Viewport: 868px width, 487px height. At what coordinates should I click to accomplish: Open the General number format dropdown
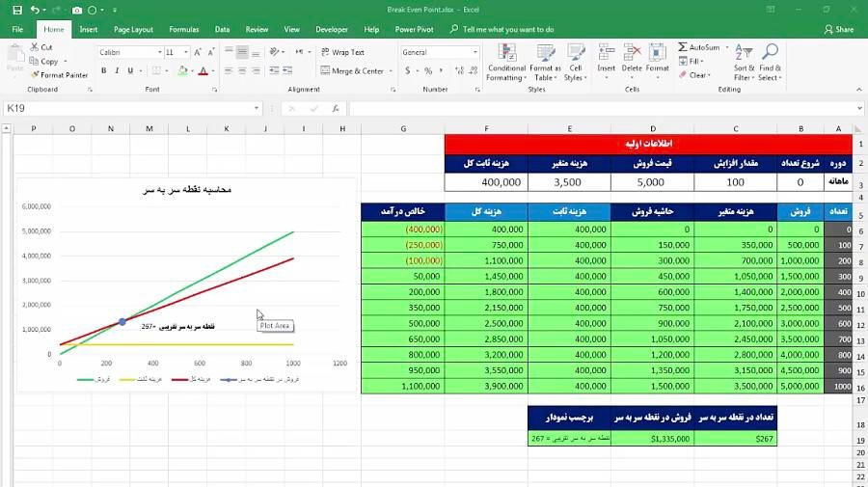point(475,52)
